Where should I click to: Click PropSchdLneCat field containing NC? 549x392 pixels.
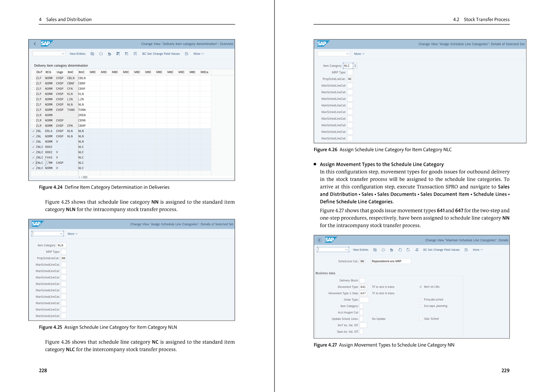[350, 79]
